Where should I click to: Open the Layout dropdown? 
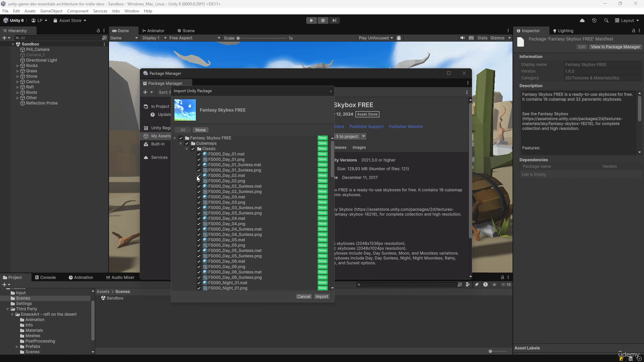[627, 20]
